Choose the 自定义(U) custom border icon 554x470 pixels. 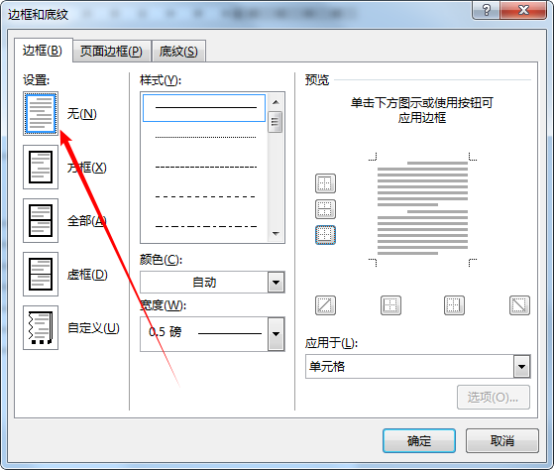41,328
